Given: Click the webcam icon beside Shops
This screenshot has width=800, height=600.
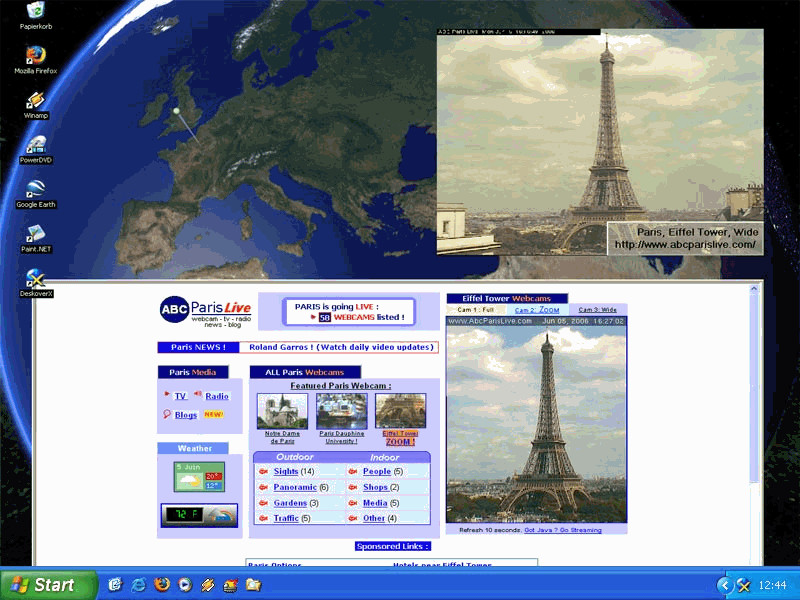Looking at the screenshot, I should (x=353, y=487).
